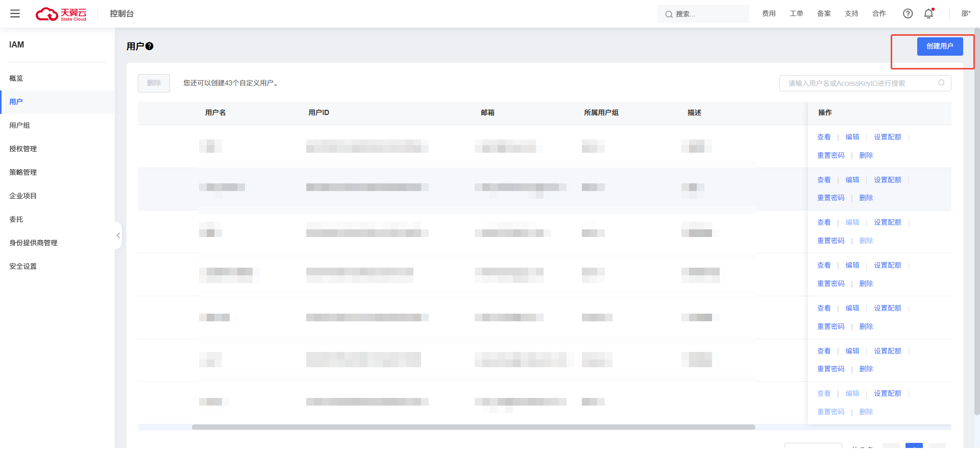Image resolution: width=980 pixels, height=449 pixels.
Task: Focus the 用户名或AccessKeyID search field
Action: pos(865,83)
